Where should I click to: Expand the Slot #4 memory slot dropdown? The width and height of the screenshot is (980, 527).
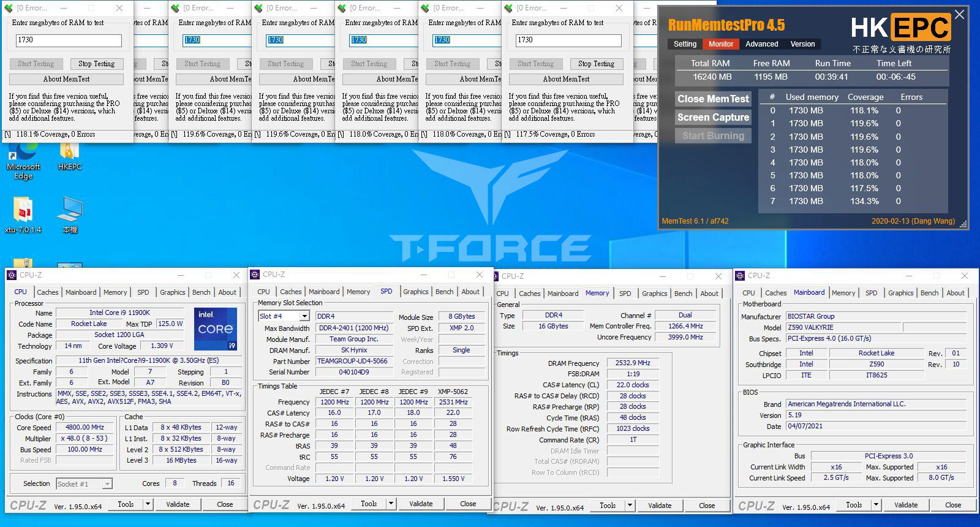coord(304,316)
